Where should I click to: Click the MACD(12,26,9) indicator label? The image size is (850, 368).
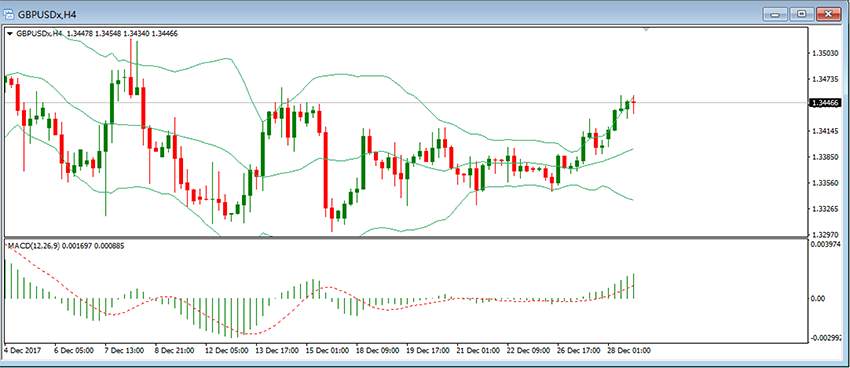pos(33,246)
